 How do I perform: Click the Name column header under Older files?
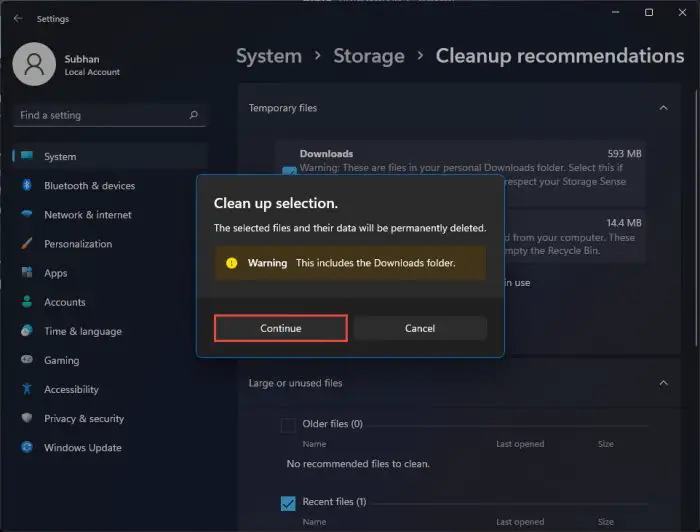point(314,444)
